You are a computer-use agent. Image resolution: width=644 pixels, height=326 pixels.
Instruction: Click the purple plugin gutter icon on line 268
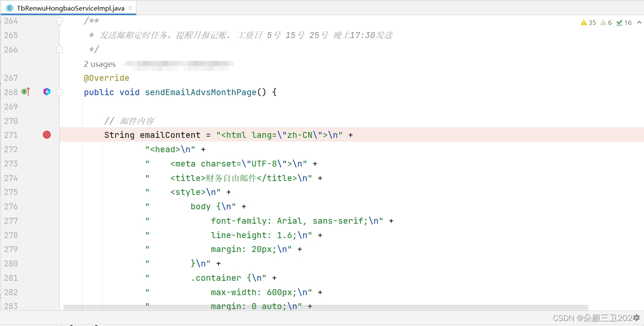[x=47, y=92]
